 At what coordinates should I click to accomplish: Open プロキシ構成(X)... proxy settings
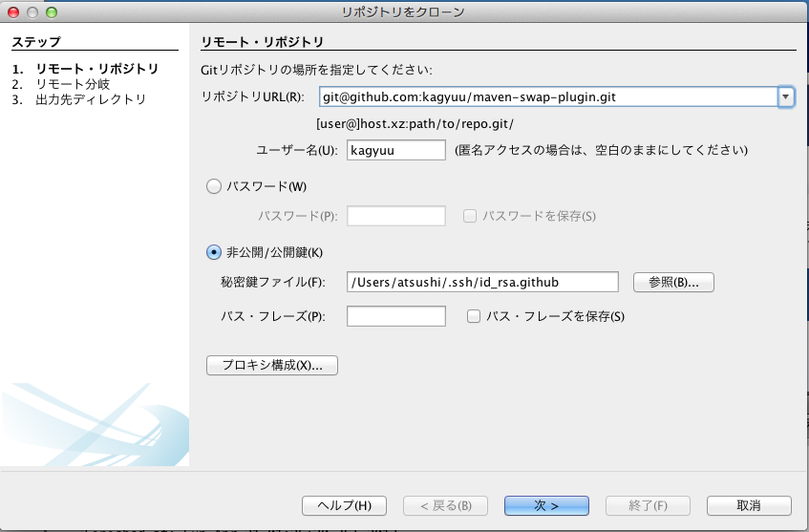(x=272, y=365)
